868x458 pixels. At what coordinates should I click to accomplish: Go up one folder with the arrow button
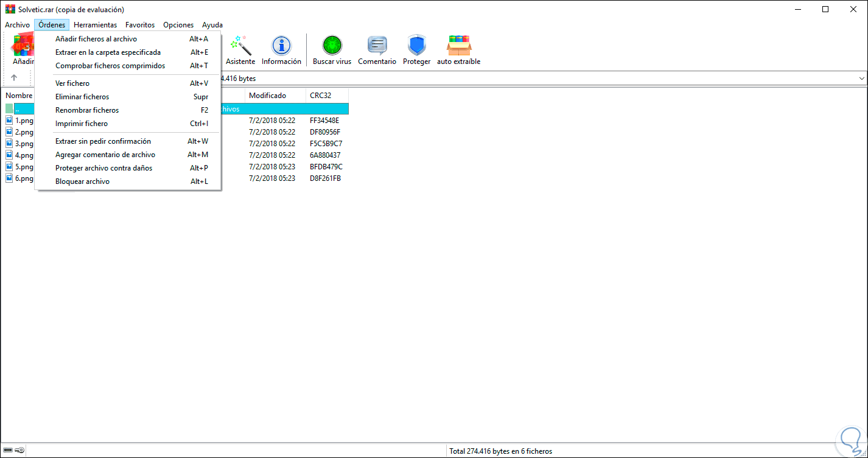14,78
